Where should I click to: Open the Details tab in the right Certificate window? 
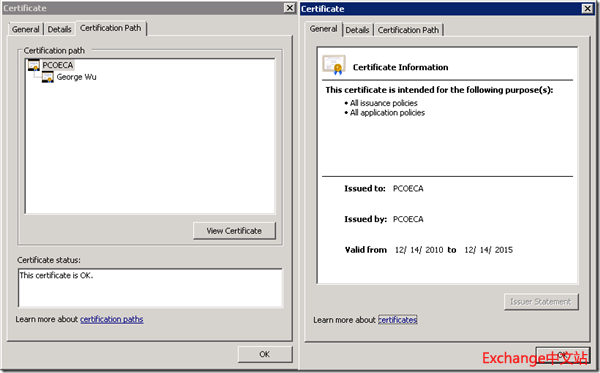tap(357, 30)
